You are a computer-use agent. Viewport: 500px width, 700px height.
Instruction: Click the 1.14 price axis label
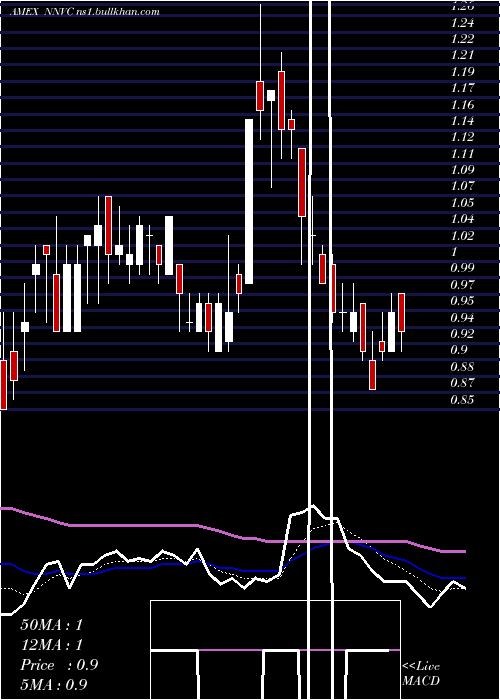coord(462,121)
